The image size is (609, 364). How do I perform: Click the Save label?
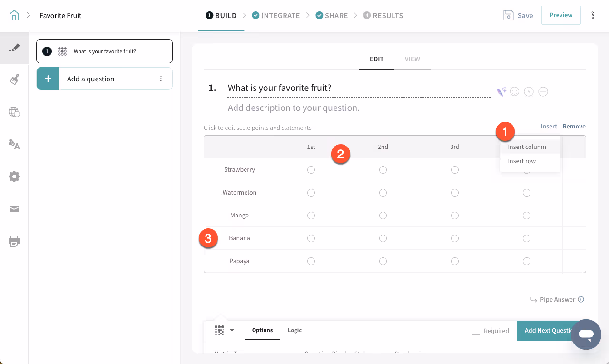[525, 16]
